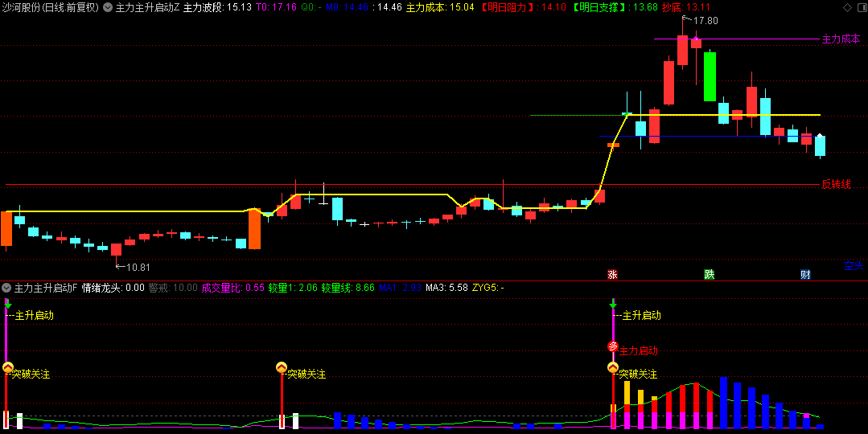Click the green down-arrow above 主力启动
This screenshot has height=434, width=868.
tap(613, 304)
